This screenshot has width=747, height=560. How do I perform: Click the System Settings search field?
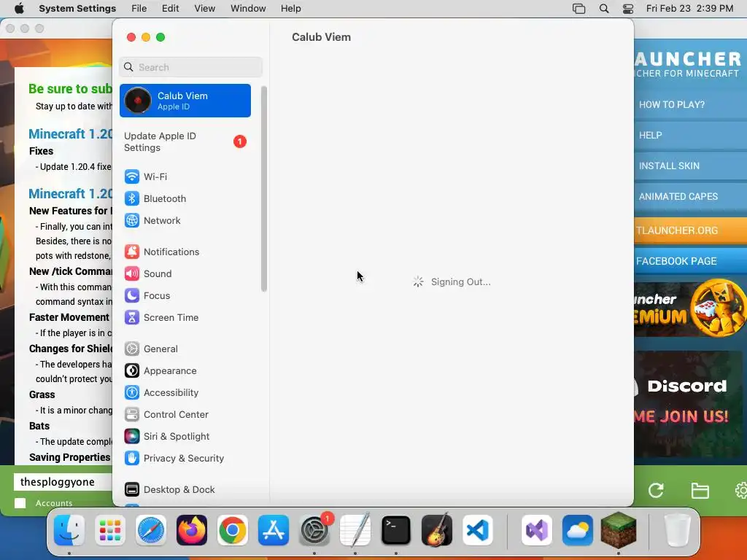click(x=190, y=67)
